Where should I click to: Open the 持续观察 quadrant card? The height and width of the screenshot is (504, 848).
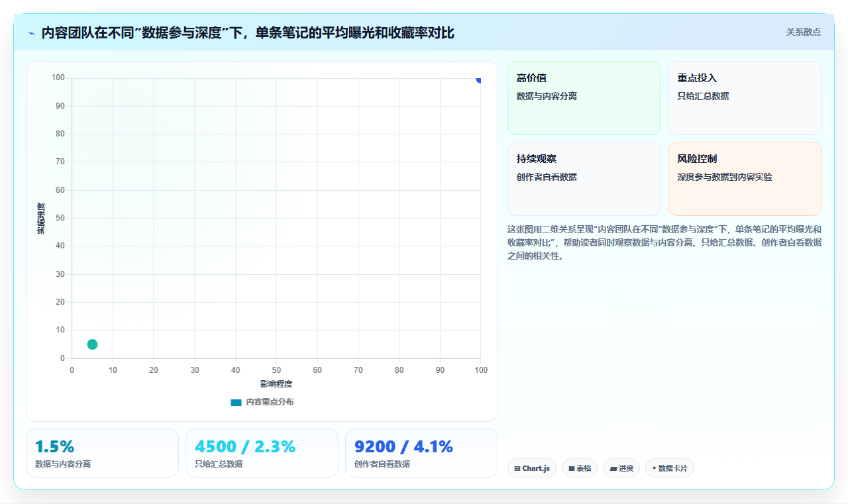click(x=584, y=179)
